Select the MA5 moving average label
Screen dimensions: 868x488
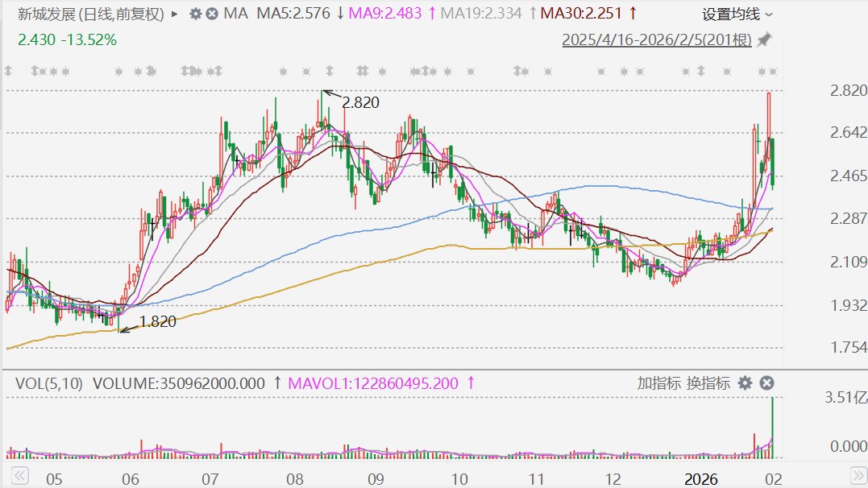pyautogui.click(x=293, y=14)
